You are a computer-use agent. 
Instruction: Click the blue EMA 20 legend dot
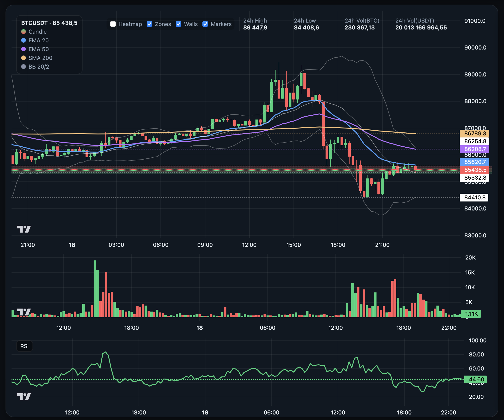pos(24,40)
